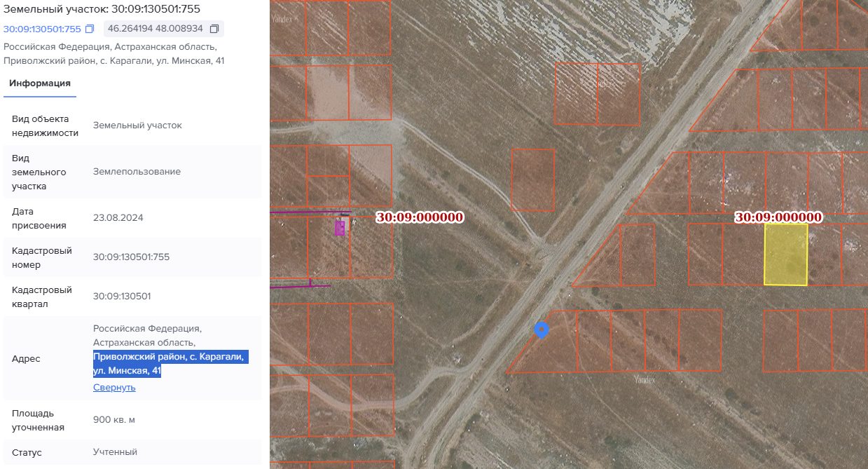Click the blue location pin on the map
Viewport: 868px width, 469px height.
[541, 330]
